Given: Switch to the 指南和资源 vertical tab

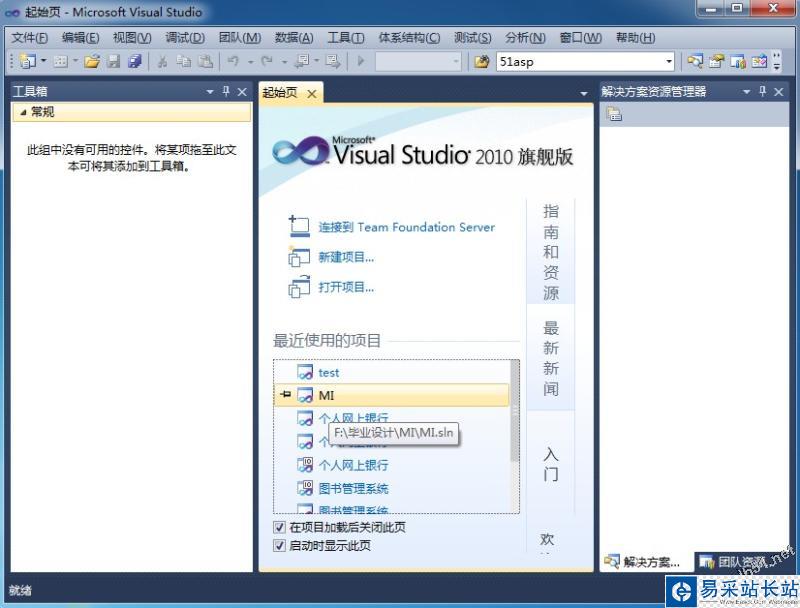Looking at the screenshot, I should tap(551, 251).
